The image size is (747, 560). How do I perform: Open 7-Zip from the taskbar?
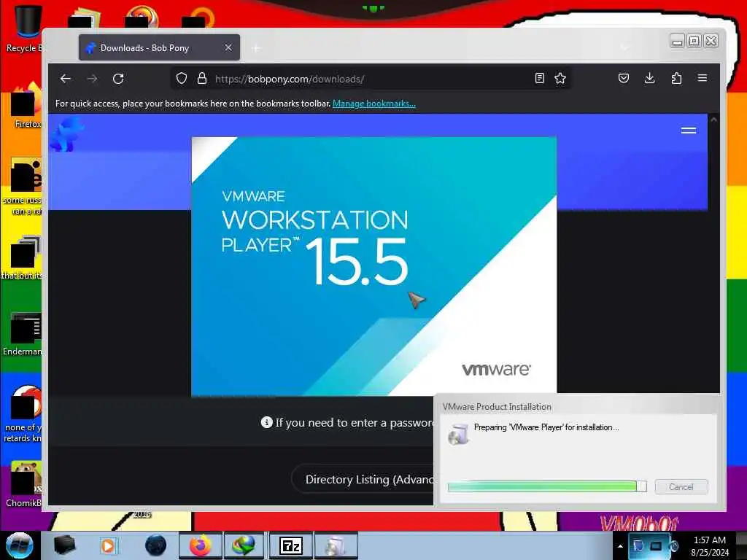click(290, 545)
